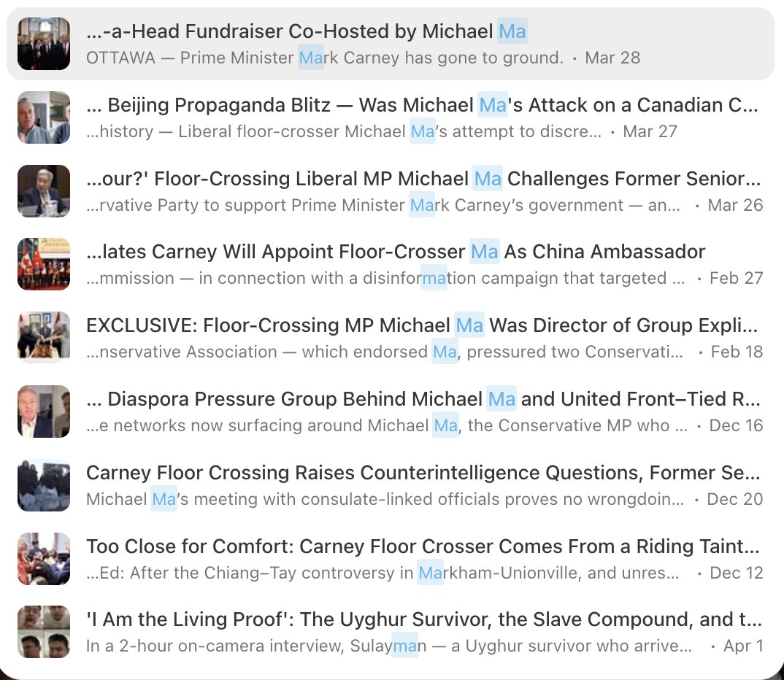This screenshot has height=680, width=784.
Task: Click thumbnail of the Dec 16 Diaspora article
Action: [44, 412]
